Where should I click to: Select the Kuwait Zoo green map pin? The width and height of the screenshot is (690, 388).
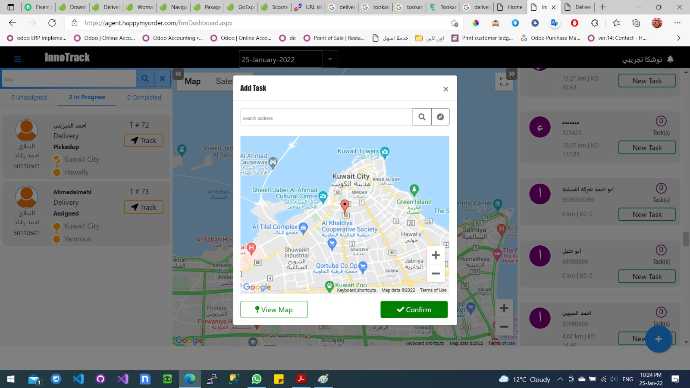click(329, 286)
